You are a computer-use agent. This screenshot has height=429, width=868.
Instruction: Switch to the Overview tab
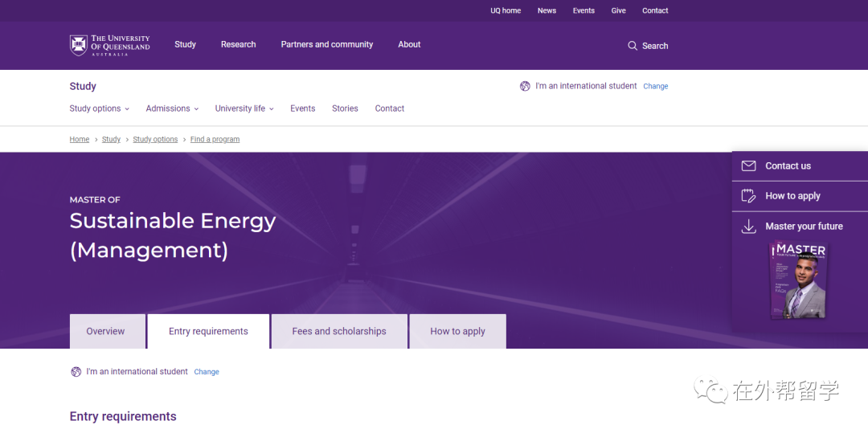click(x=108, y=332)
